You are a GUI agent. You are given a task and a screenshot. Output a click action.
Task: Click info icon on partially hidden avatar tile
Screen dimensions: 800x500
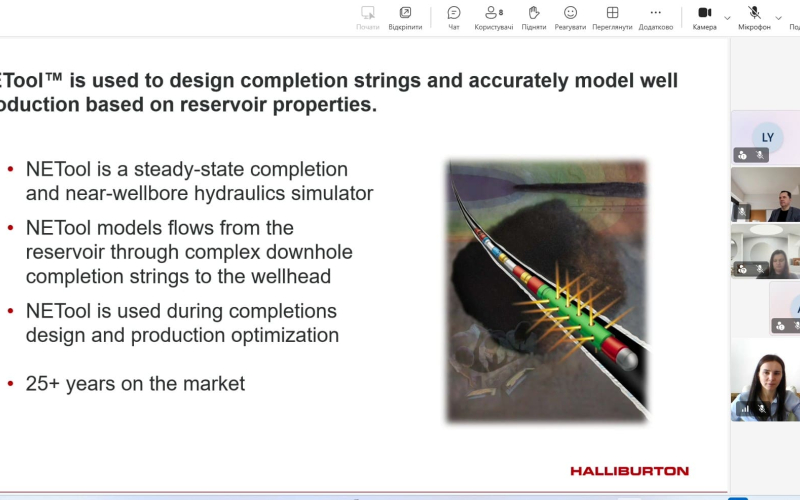click(x=780, y=326)
